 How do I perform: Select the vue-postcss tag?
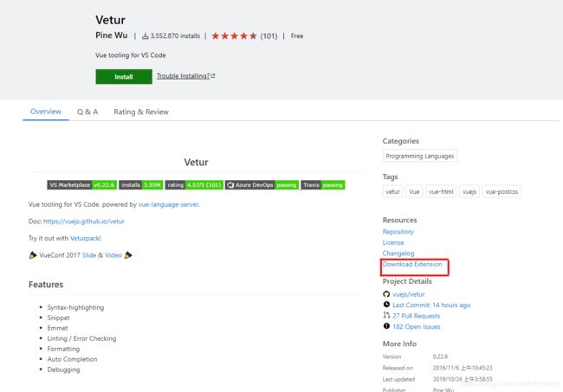pyautogui.click(x=502, y=191)
